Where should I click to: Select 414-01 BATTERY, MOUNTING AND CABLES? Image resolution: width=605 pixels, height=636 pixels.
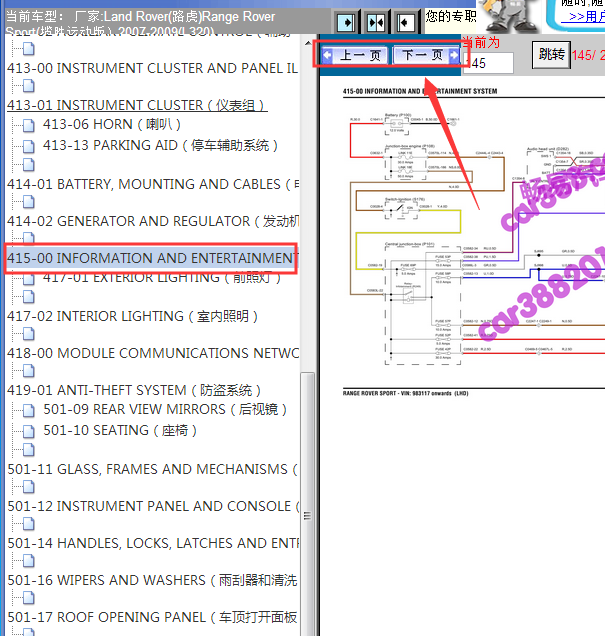coord(153,184)
